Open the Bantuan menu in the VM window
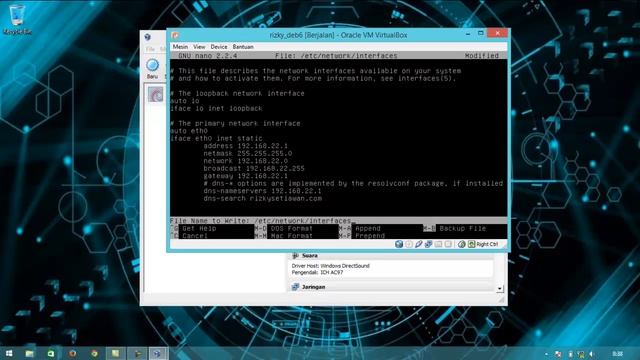Screen dimensions: 640x360 pos(243,47)
